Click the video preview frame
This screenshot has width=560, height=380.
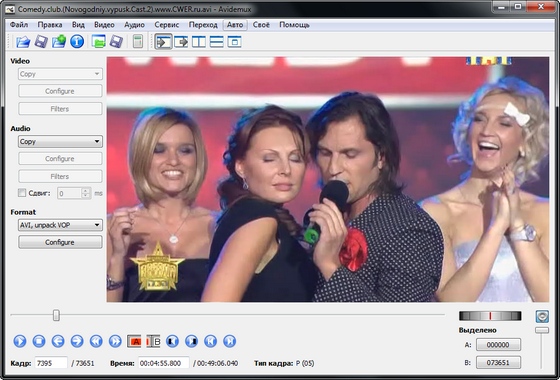(x=328, y=179)
